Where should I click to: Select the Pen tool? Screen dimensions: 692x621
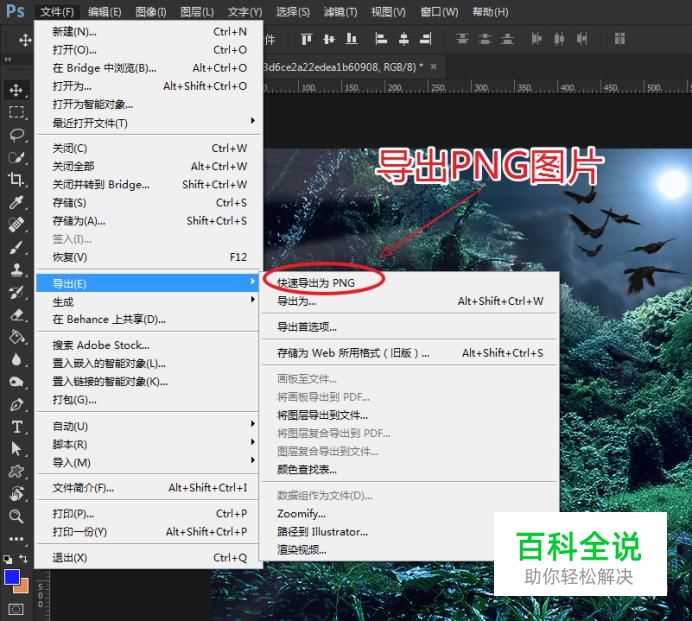pos(16,404)
